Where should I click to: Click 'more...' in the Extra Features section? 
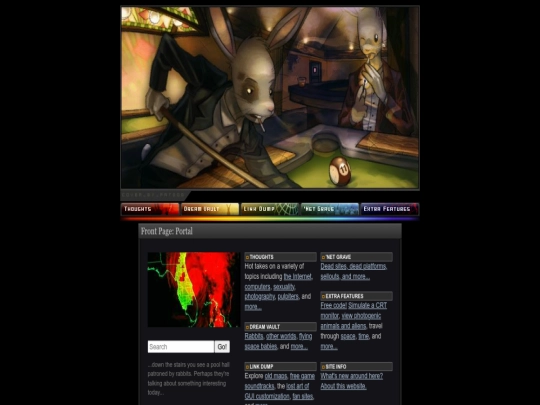329,346
